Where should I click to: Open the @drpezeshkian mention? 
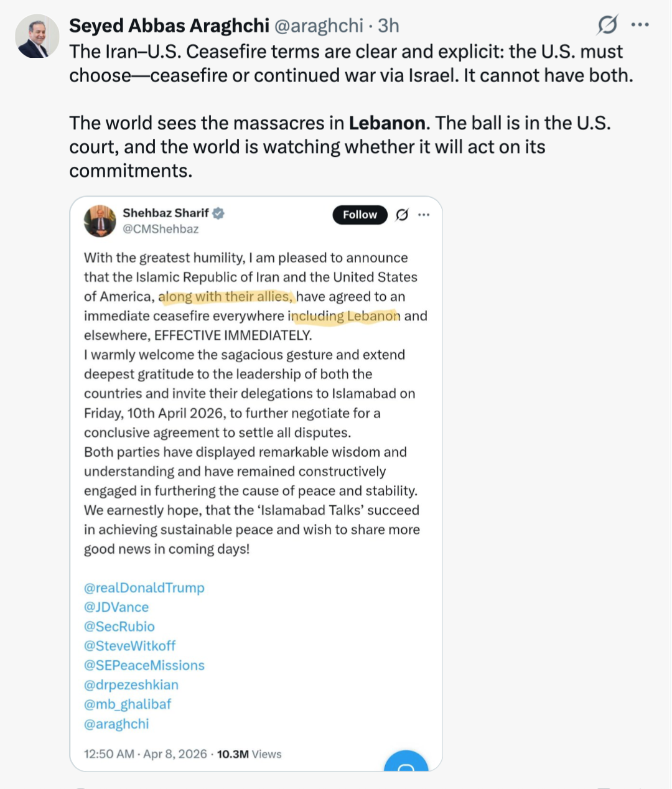(131, 685)
